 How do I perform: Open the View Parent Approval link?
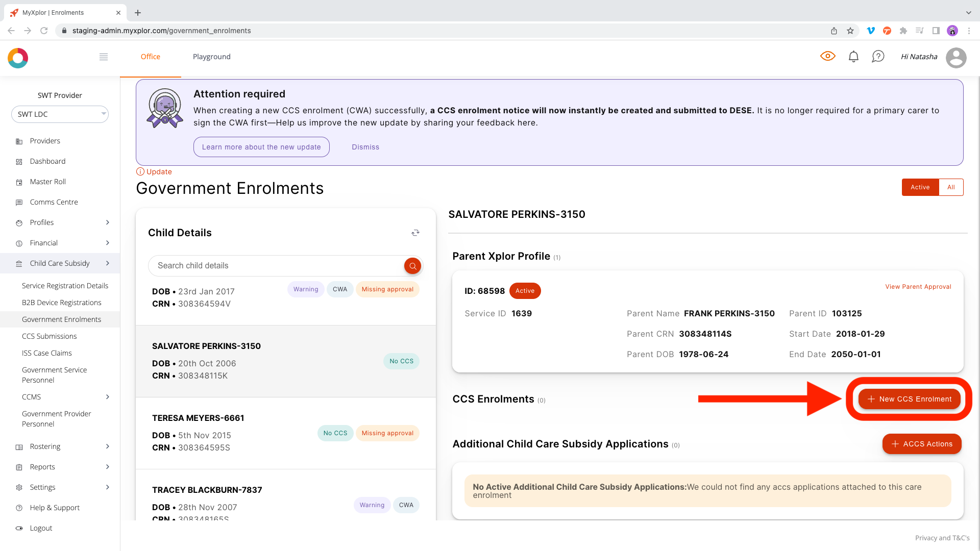pos(918,287)
